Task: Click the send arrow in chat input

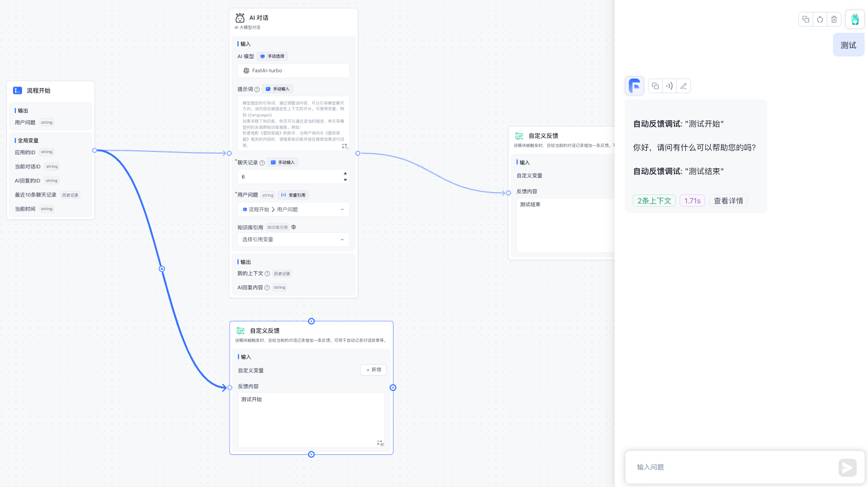Action: [847, 467]
